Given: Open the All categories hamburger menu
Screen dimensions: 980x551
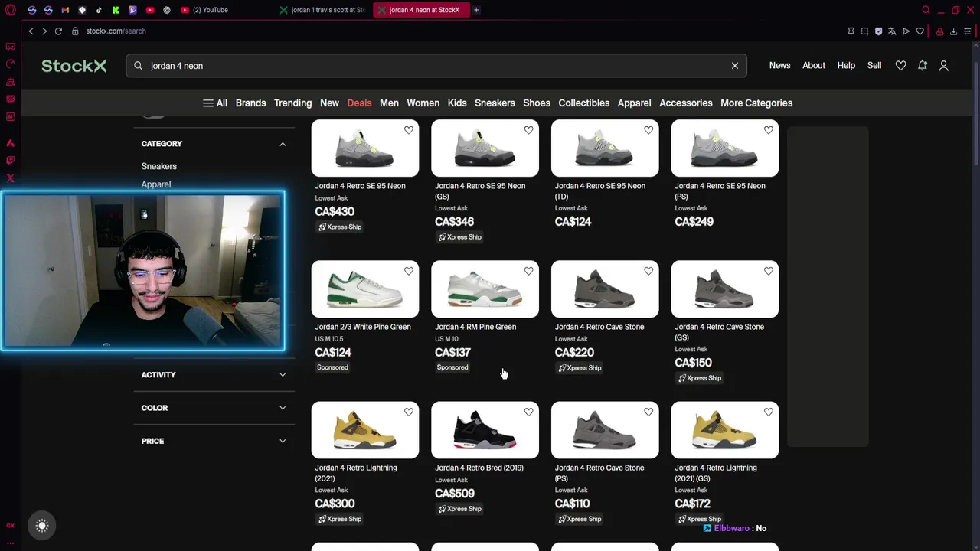Looking at the screenshot, I should [214, 103].
